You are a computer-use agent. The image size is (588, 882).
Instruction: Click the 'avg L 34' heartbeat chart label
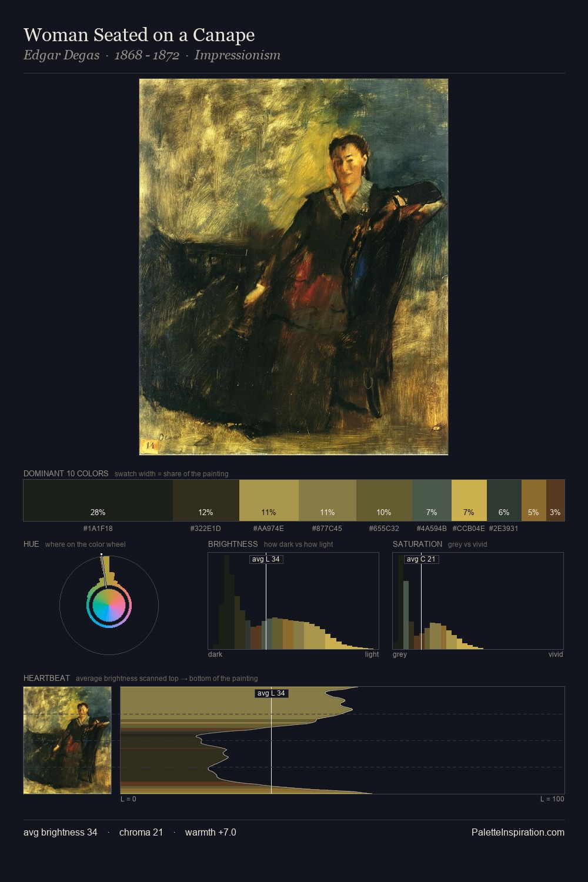pyautogui.click(x=271, y=693)
